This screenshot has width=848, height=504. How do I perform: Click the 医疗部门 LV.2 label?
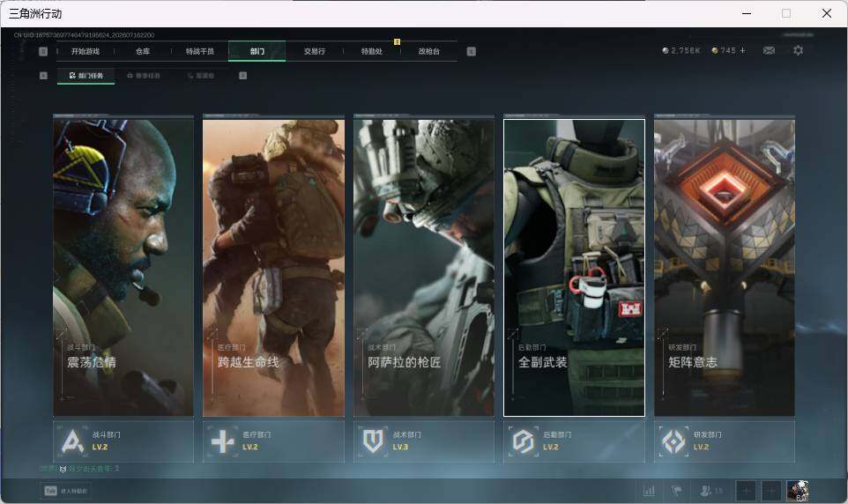pyautogui.click(x=250, y=448)
